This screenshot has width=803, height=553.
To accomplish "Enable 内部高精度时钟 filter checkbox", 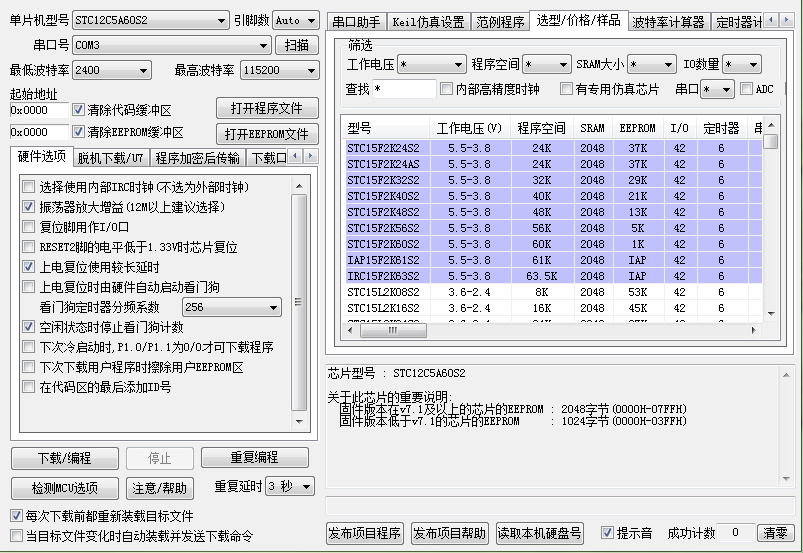I will tap(447, 89).
